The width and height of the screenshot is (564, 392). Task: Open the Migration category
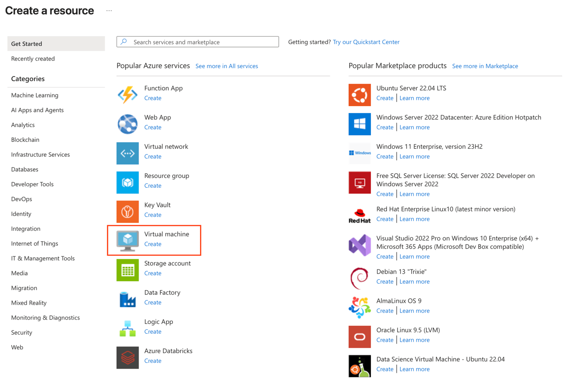coord(24,288)
